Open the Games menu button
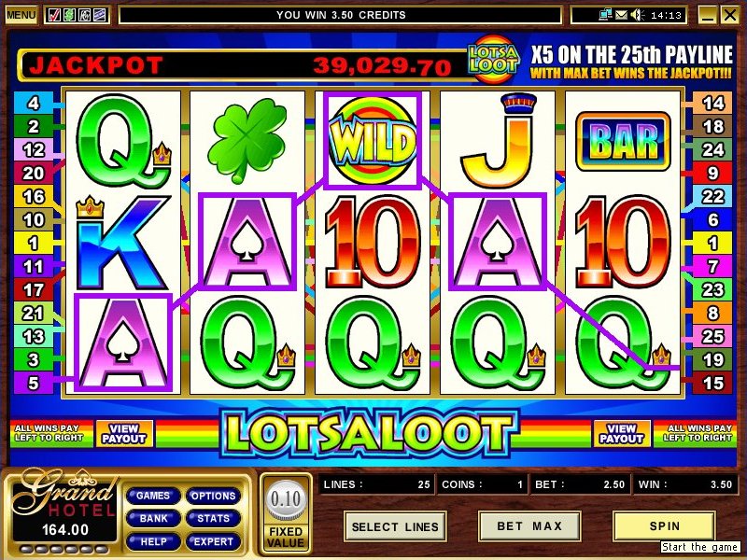The image size is (747, 560). [153, 497]
